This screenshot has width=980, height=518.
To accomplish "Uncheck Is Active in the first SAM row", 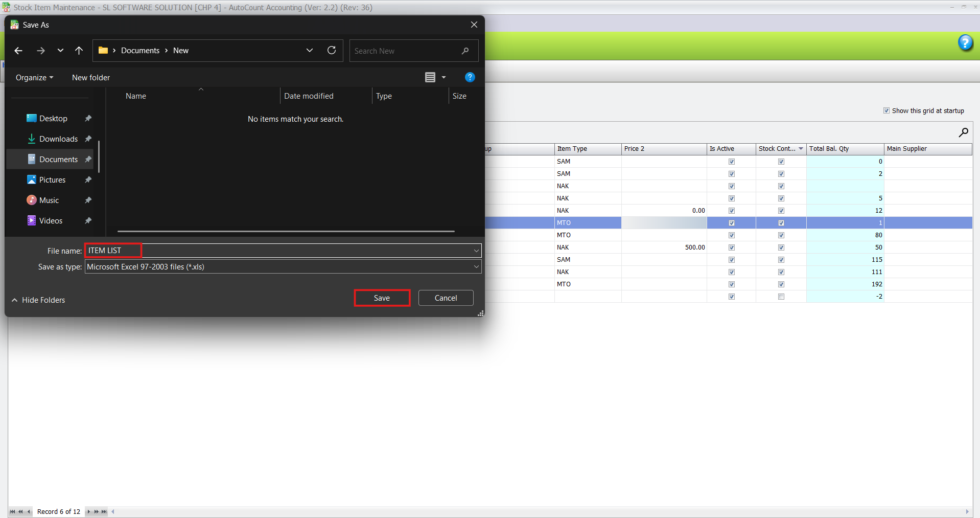I will [731, 162].
